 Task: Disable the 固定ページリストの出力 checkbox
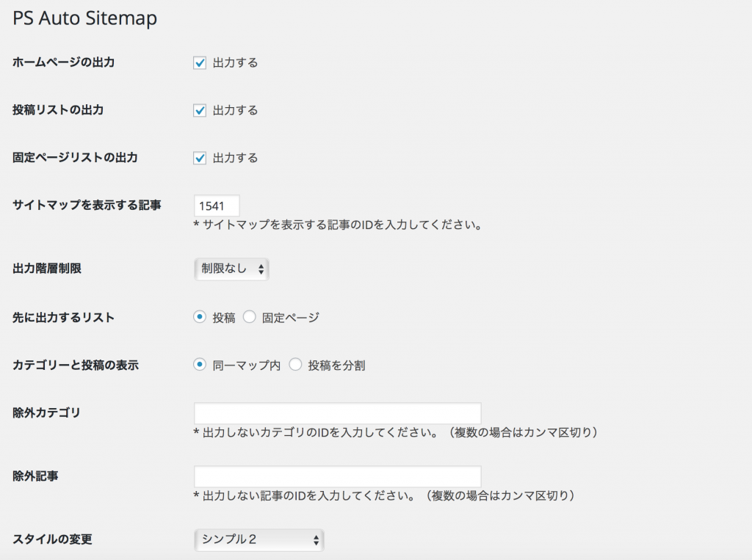199,158
